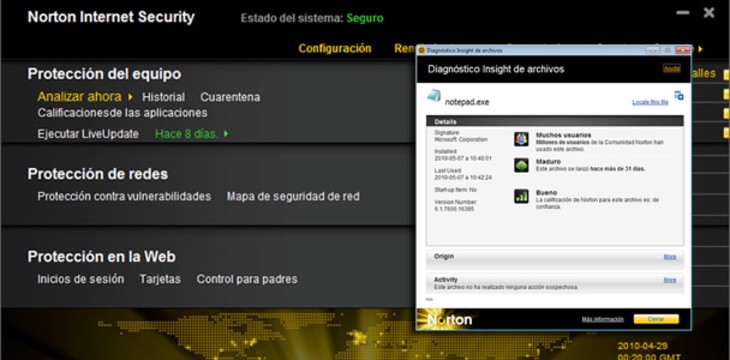This screenshot has height=360, width=730.
Task: Toggle the fourth yellow protection switch
Action: tap(726, 133)
